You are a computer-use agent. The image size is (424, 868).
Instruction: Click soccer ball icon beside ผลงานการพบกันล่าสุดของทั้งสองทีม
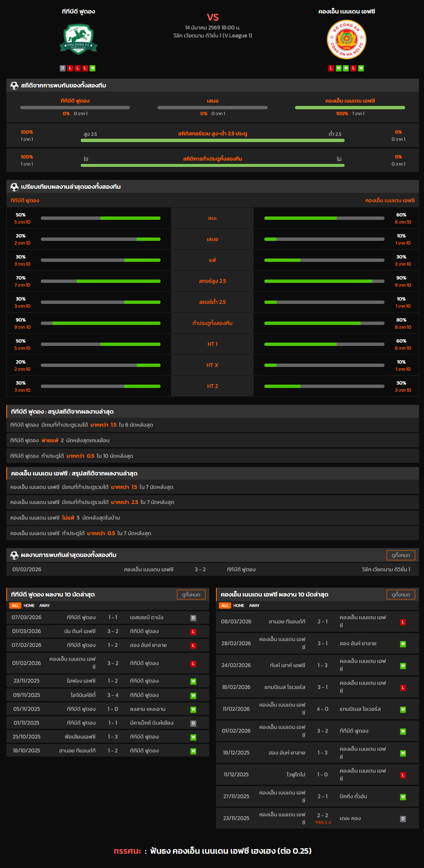14,555
